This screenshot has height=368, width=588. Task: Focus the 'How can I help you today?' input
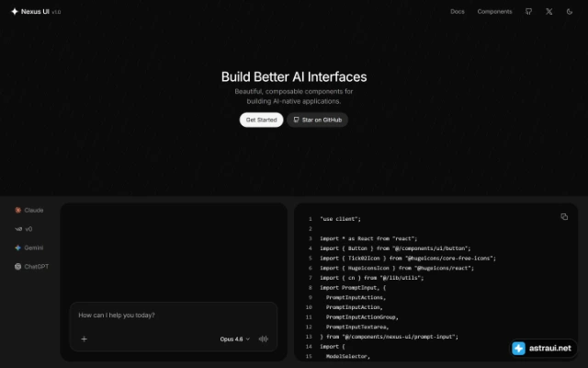(x=174, y=316)
